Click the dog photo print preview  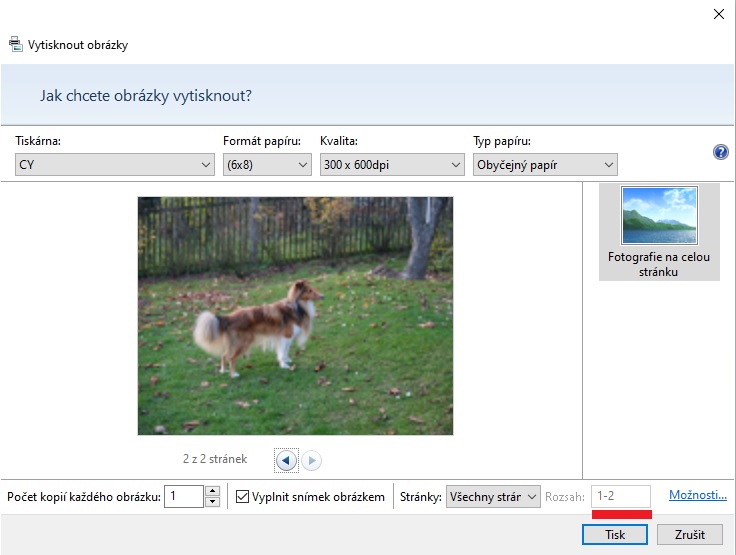(295, 315)
